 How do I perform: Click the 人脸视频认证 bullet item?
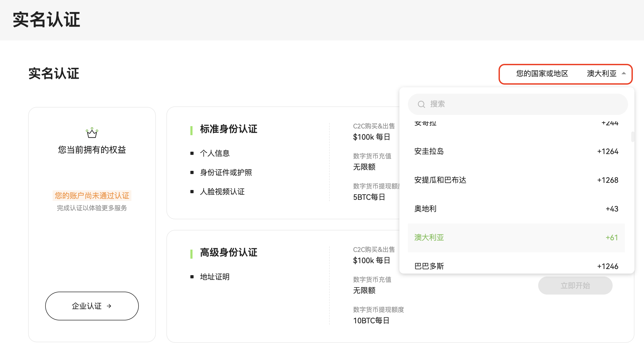point(222,192)
